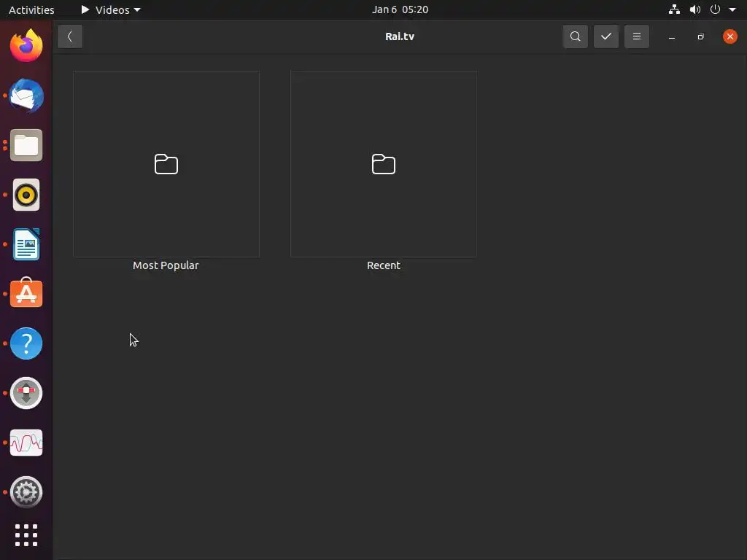Viewport: 747px width, 560px height.
Task: Open the Videos app menu dropdown
Action: (x=111, y=9)
